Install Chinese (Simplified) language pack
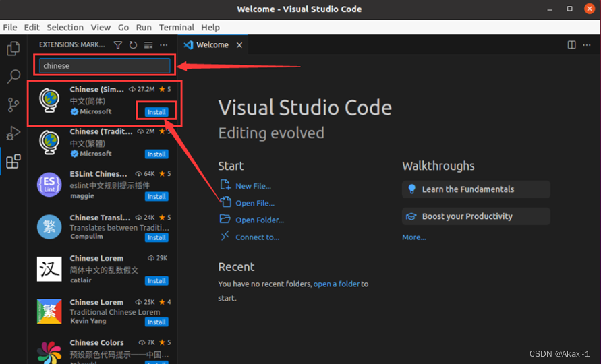Viewport: 601px width, 364px height. (x=156, y=112)
